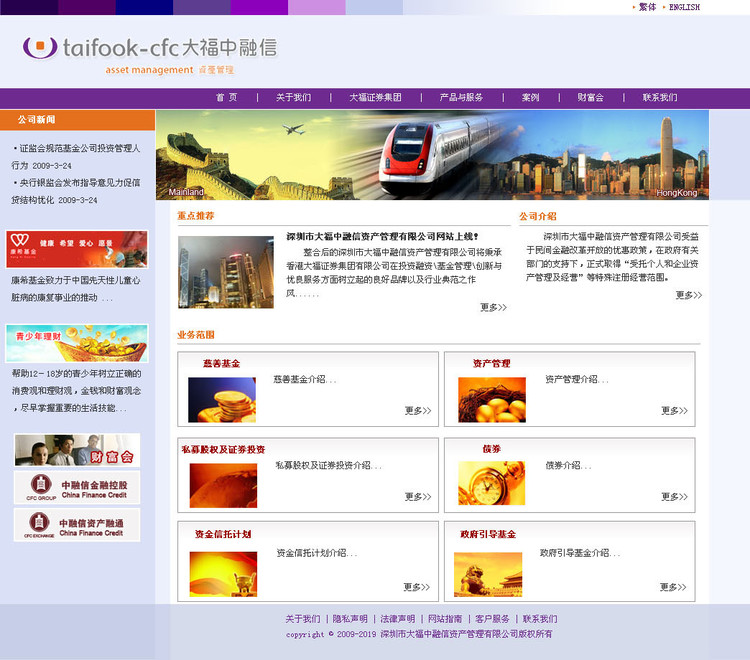The height and width of the screenshot is (660, 750).
Task: Click the bronze vessel image for 资金信托计划
Action: click(x=223, y=574)
